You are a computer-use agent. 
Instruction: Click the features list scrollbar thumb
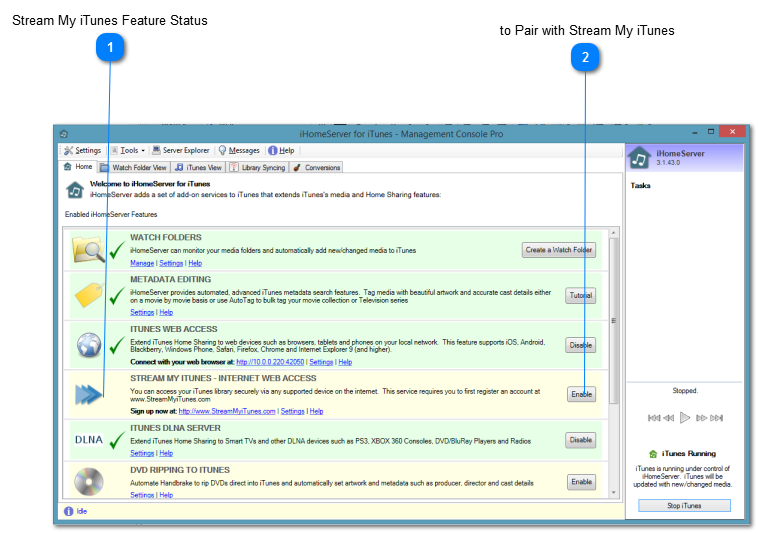coord(613,321)
